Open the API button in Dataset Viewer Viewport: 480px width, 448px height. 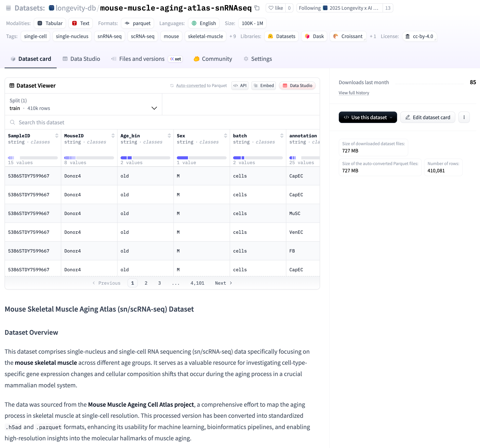click(x=240, y=86)
